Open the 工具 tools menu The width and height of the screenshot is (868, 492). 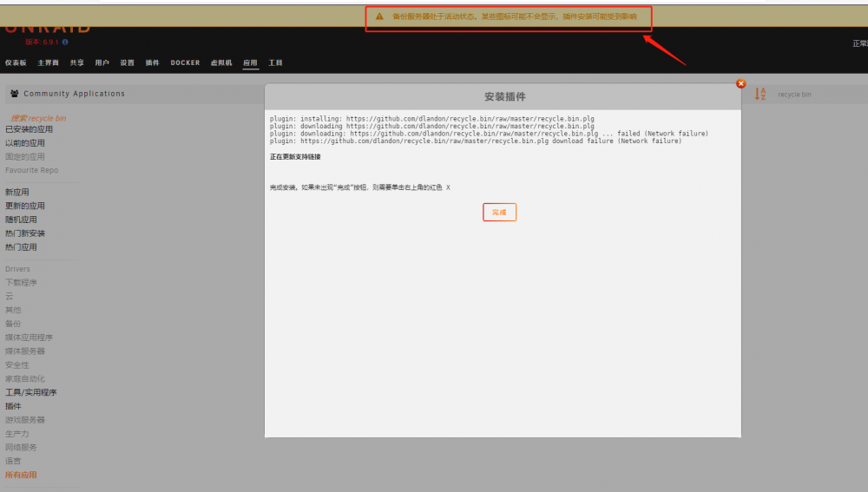click(x=276, y=62)
